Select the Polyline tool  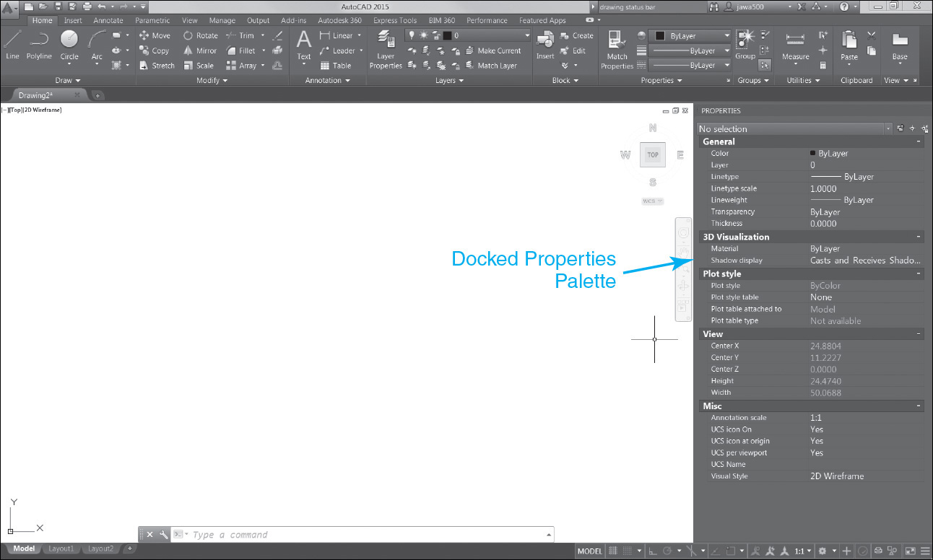point(39,44)
